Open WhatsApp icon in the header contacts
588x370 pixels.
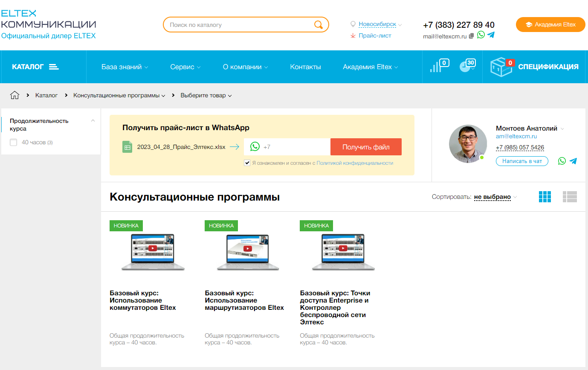[481, 35]
